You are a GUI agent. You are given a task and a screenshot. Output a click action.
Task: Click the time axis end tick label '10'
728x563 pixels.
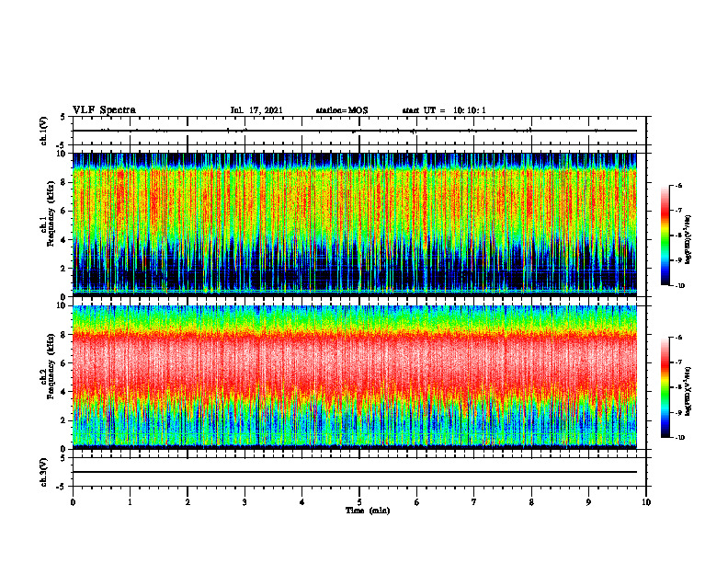[646, 502]
